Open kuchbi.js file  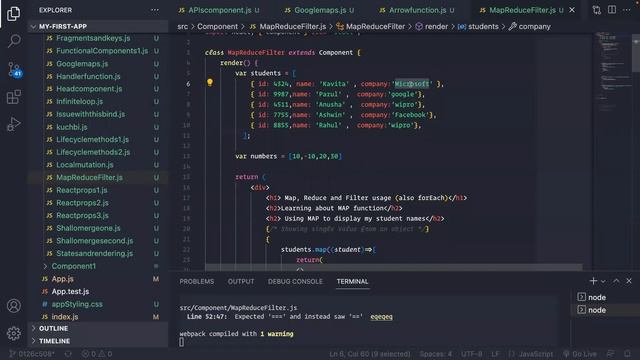72,127
